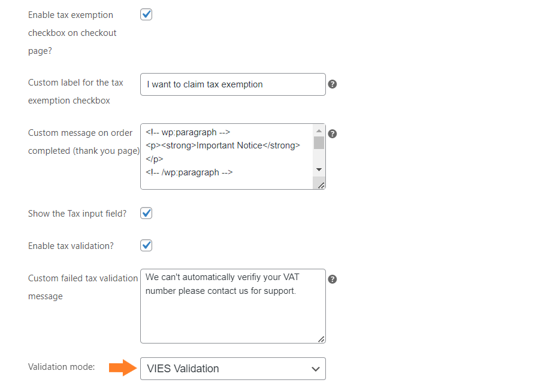
Task: Click the 'I want to claim tax exemption' field
Action: pos(233,84)
